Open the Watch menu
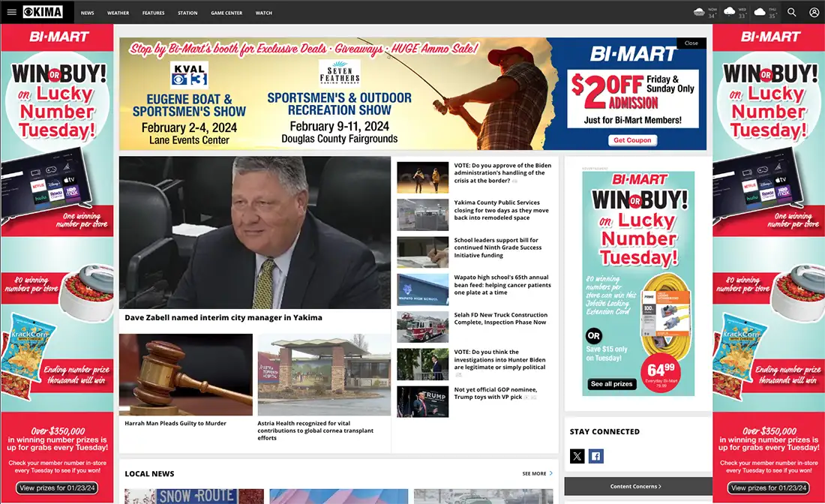 coord(263,13)
